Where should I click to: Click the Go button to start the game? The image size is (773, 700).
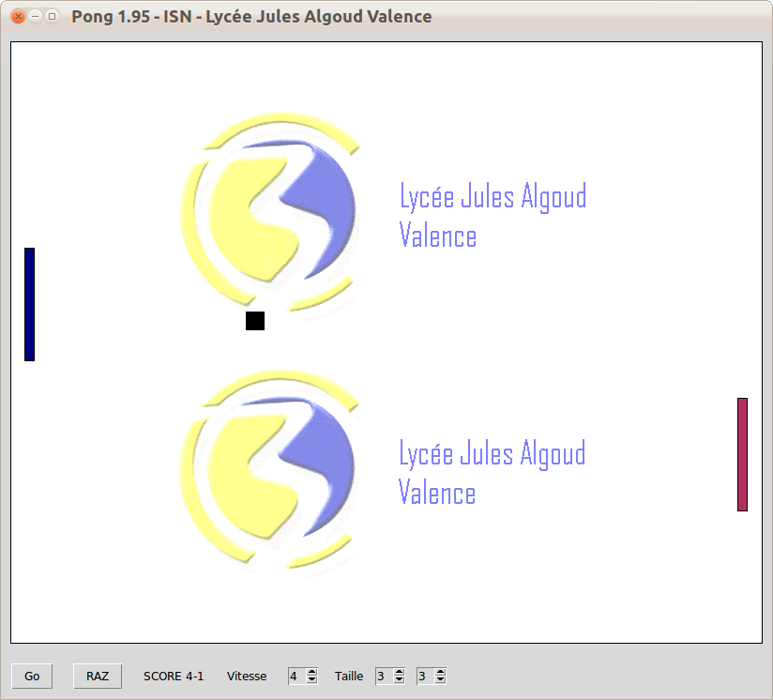pos(32,676)
